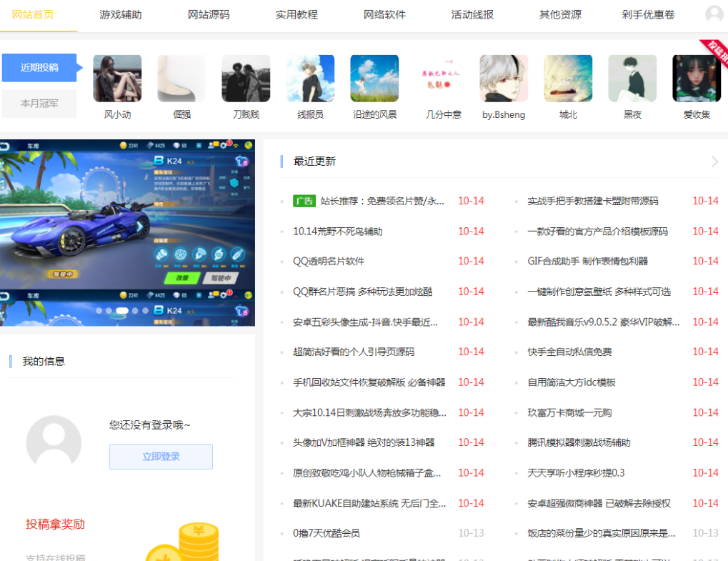Select the 近期投稿 tab
The height and width of the screenshot is (561, 728).
pos(39,68)
